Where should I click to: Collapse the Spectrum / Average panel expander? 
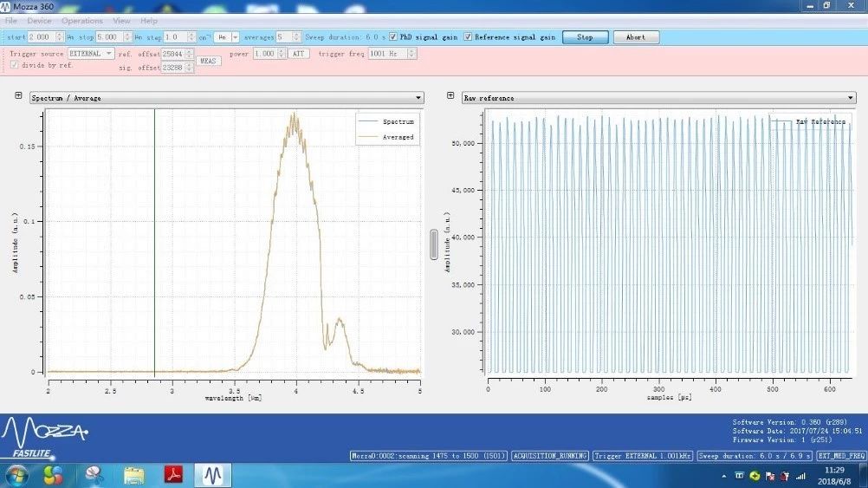pos(19,97)
